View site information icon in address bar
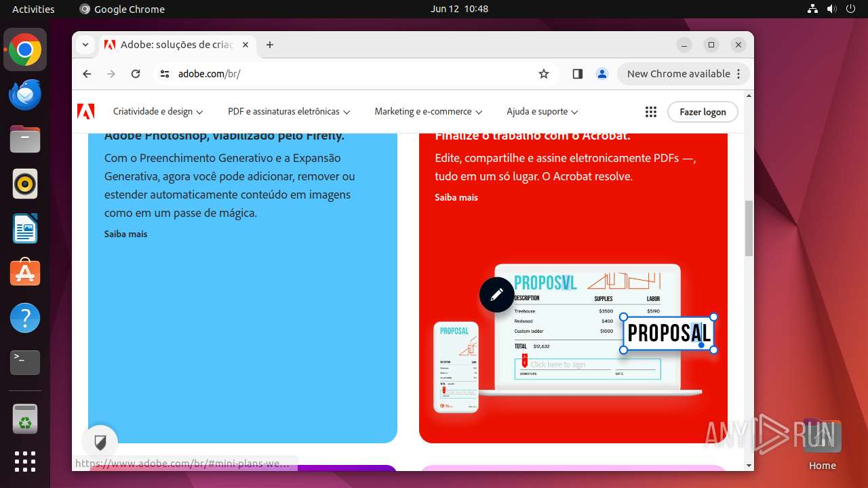The width and height of the screenshot is (868, 488). (x=165, y=74)
